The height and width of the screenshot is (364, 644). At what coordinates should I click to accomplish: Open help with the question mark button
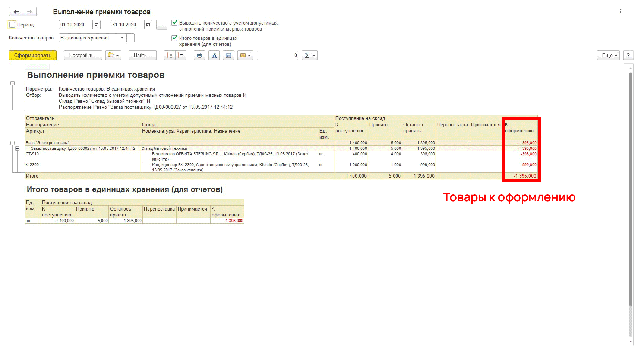[628, 56]
